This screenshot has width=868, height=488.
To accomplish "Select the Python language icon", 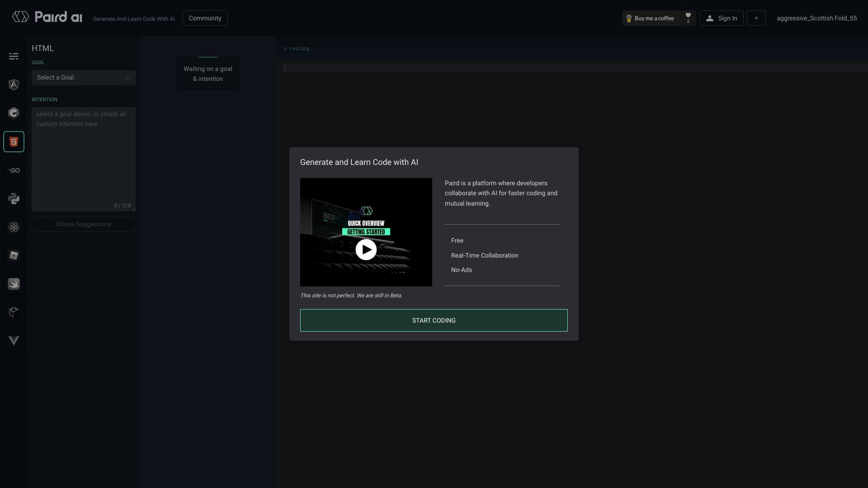I will [x=14, y=198].
